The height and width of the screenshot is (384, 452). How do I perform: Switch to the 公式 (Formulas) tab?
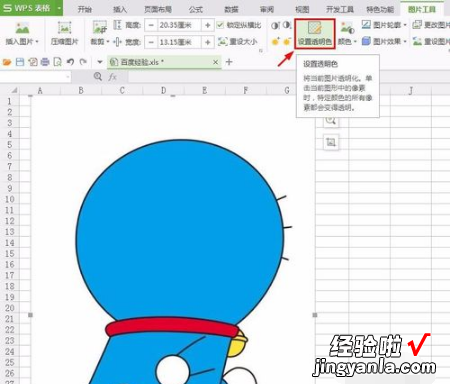pyautogui.click(x=196, y=9)
